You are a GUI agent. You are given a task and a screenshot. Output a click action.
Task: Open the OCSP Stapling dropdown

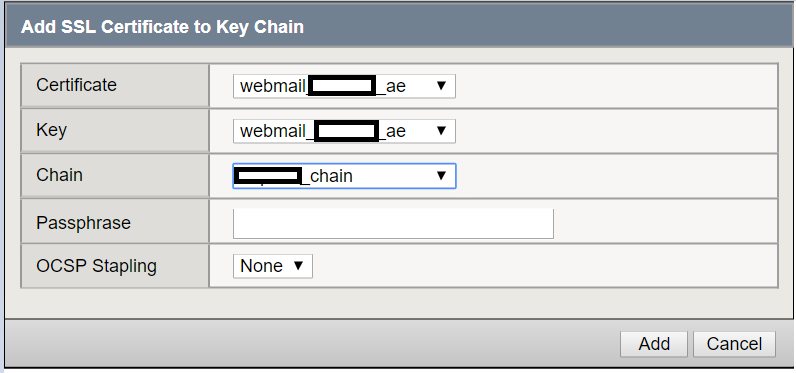coord(273,266)
